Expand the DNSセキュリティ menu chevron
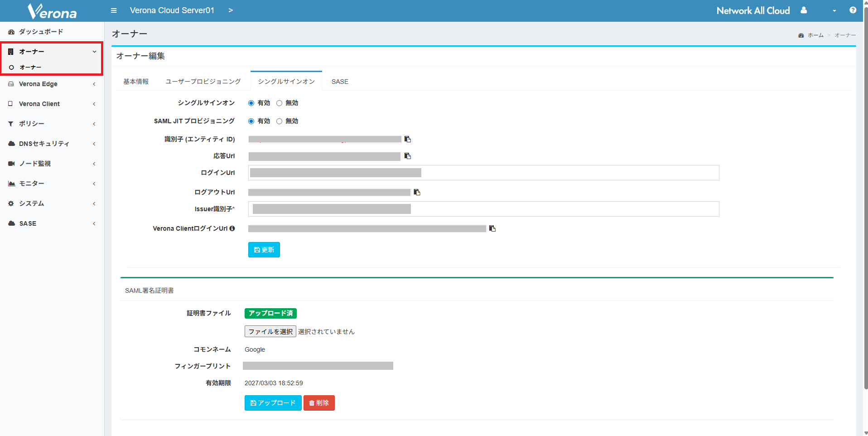868x436 pixels. pos(94,144)
